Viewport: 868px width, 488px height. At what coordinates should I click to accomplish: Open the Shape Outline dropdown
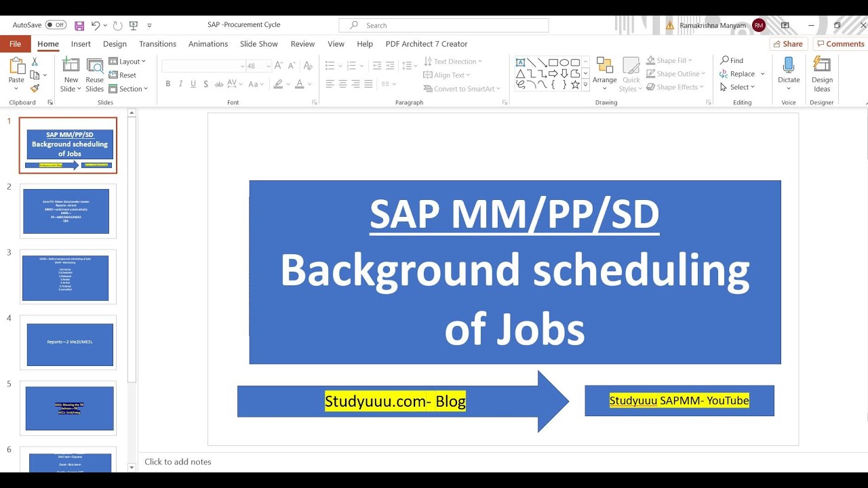point(676,74)
